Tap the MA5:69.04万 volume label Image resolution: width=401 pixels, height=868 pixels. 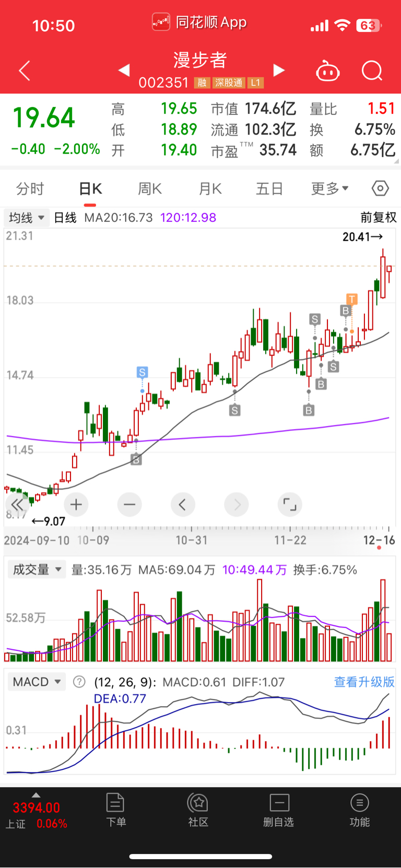(176, 569)
